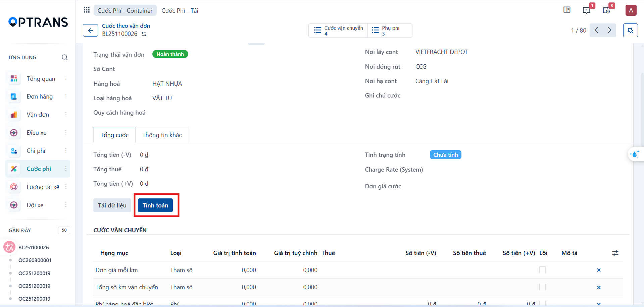Open the Vận đơn app
Screen dimensions: 644x307
tap(38, 115)
